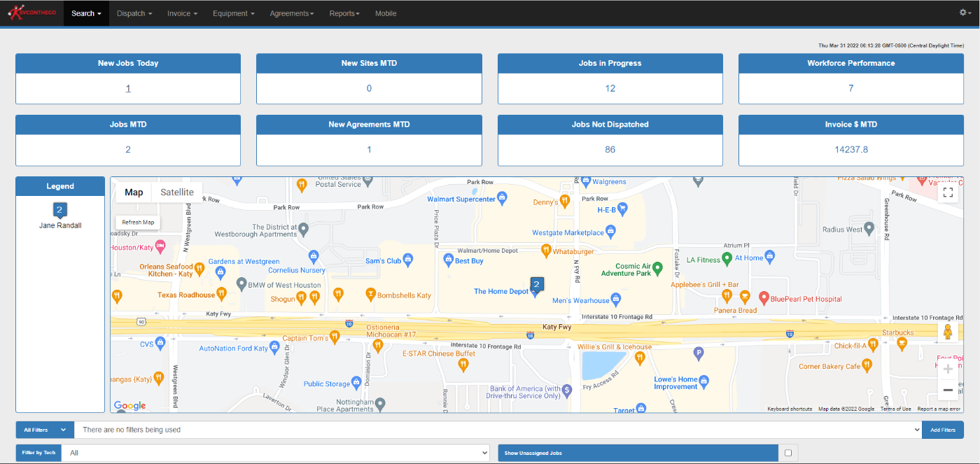Click the BluePearl Pet Hospital pin

click(x=764, y=298)
